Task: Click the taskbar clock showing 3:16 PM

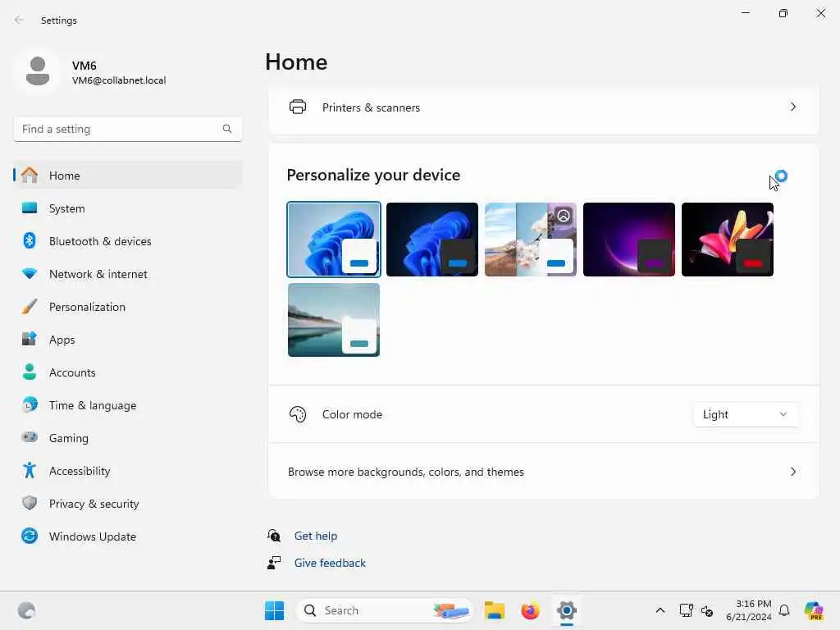Action: point(748,610)
